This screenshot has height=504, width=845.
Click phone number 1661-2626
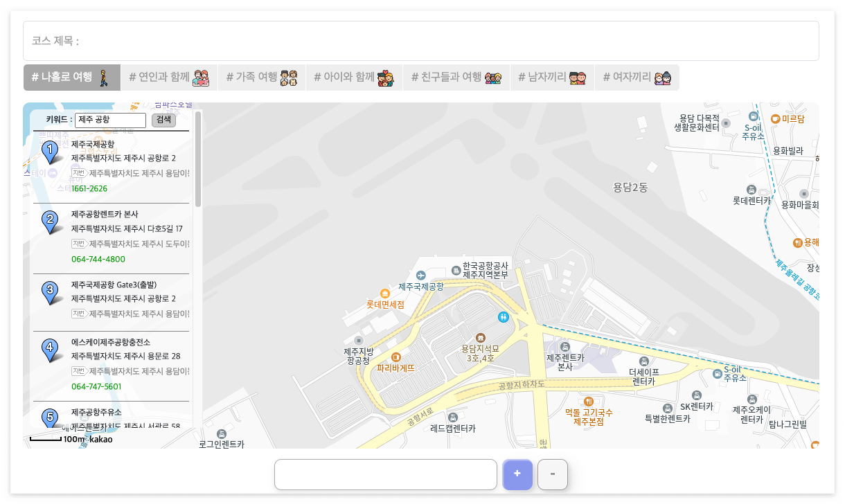89,188
